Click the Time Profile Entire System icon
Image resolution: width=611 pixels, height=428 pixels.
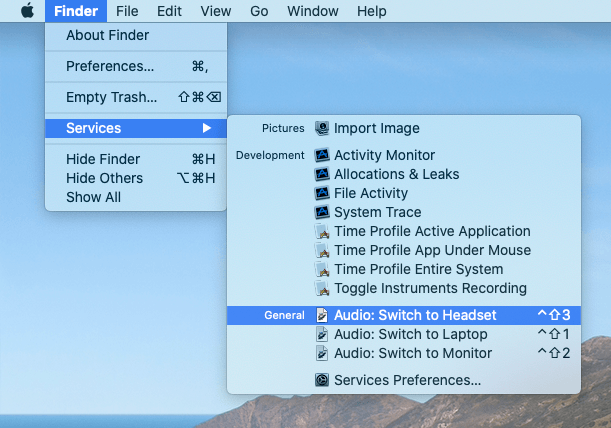[x=322, y=269]
